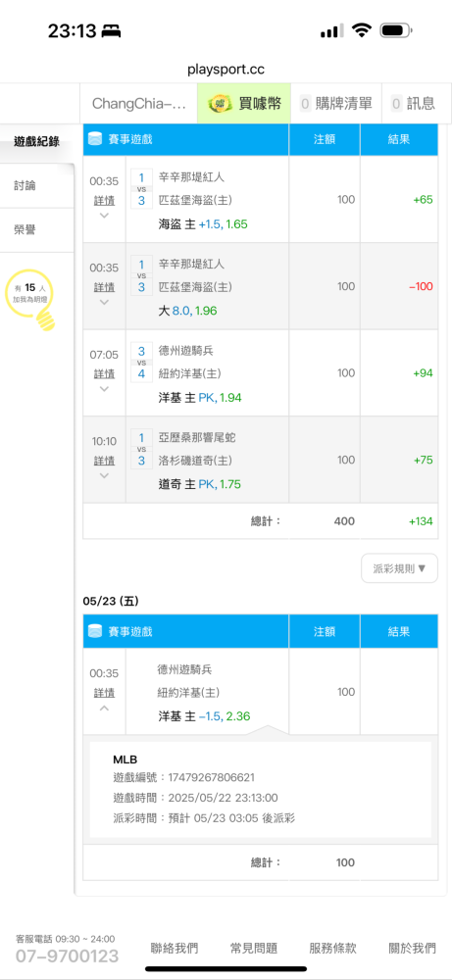
Task: Open the 購牌清單 menu item
Action: pos(335,103)
